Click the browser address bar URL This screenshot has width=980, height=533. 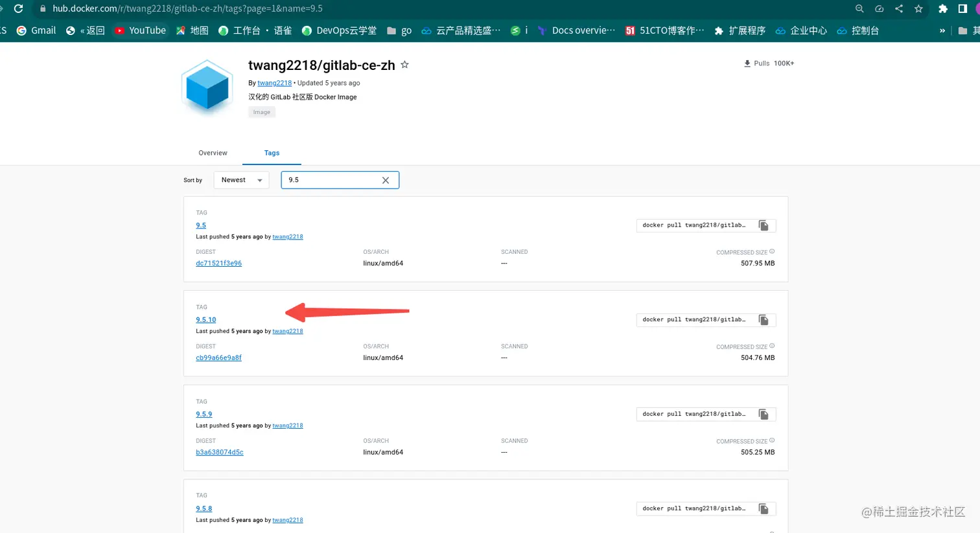tap(187, 8)
